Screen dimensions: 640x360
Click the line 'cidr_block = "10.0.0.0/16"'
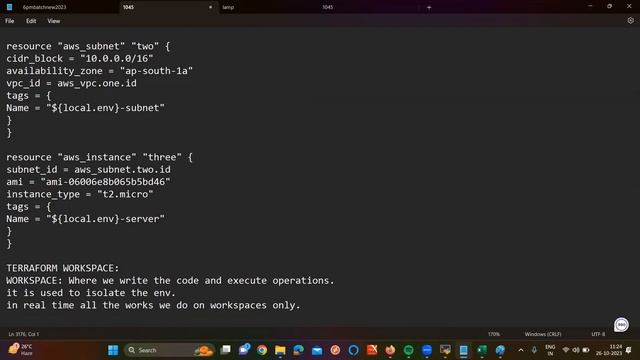point(80,58)
